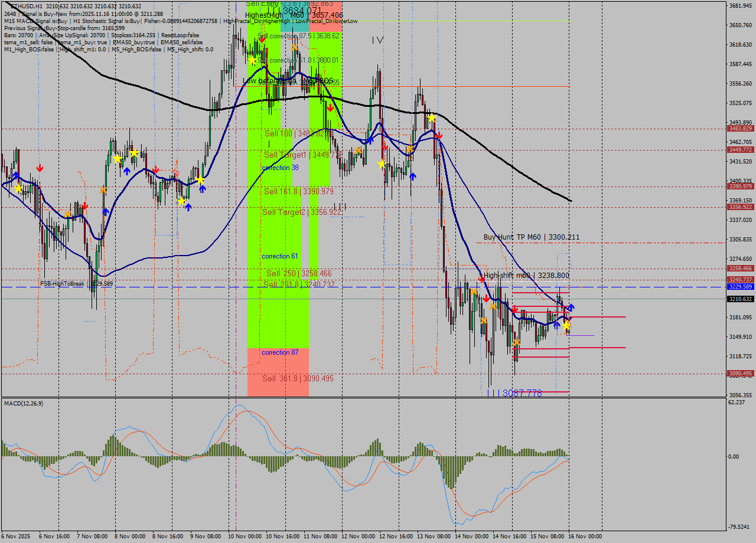The image size is (756, 543).
Task: Click the yellow star on the latest candle
Action: tap(566, 325)
